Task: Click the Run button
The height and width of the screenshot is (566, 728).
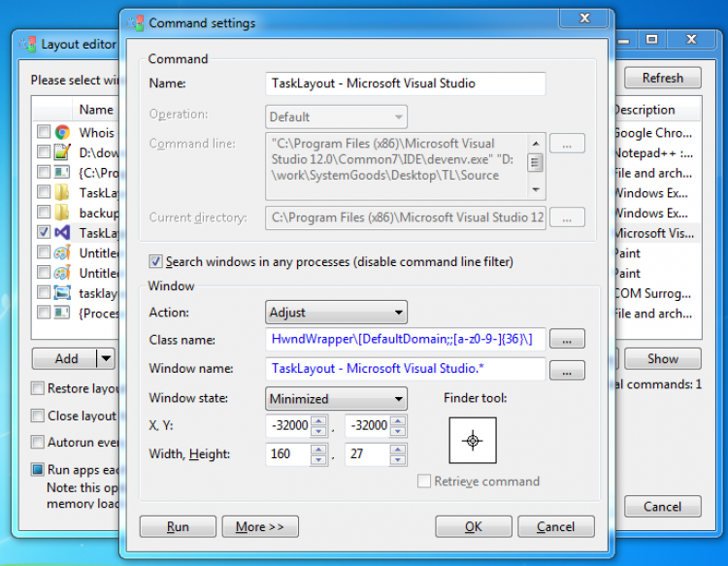Action: 178,526
